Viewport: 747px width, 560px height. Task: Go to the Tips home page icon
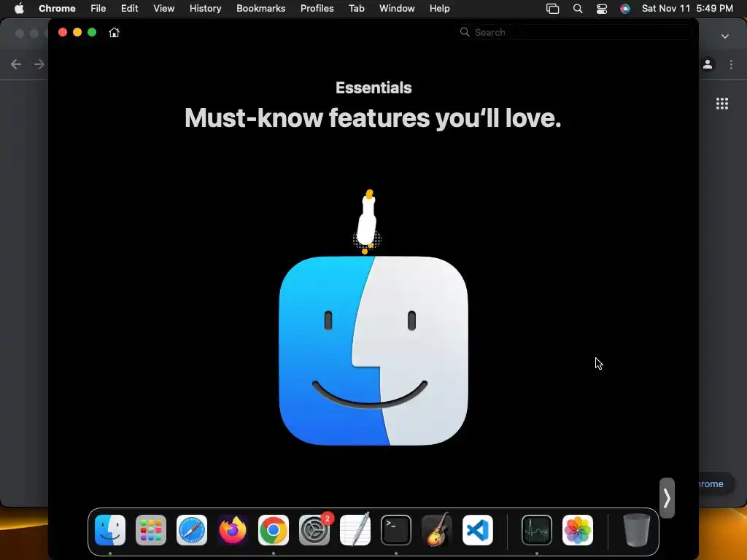coord(114,32)
